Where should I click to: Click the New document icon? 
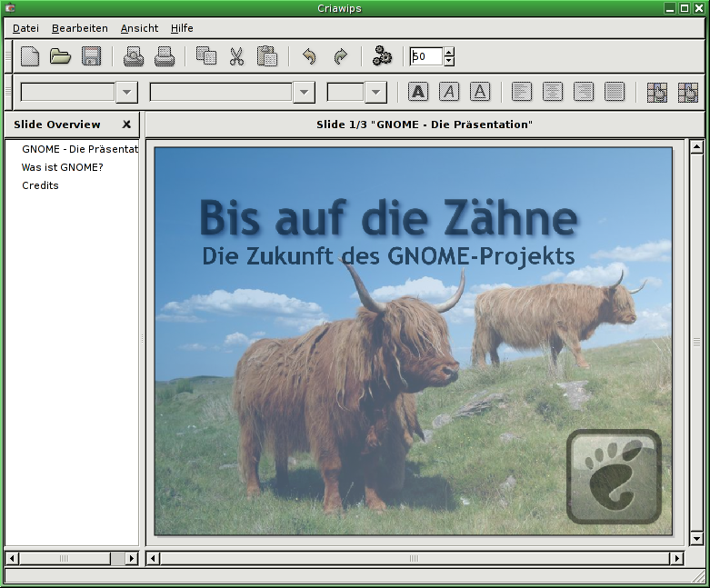coord(30,56)
